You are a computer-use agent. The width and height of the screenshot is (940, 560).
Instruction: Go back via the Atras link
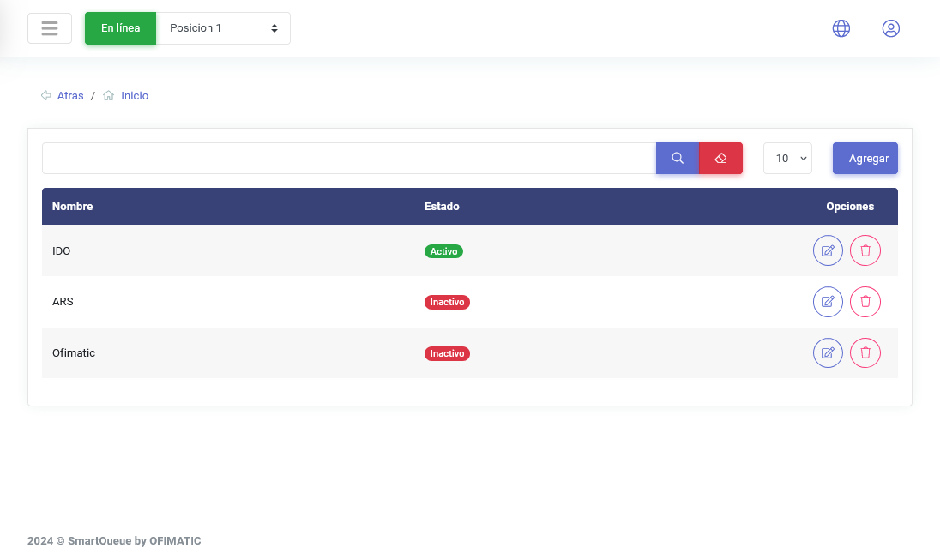click(x=69, y=96)
